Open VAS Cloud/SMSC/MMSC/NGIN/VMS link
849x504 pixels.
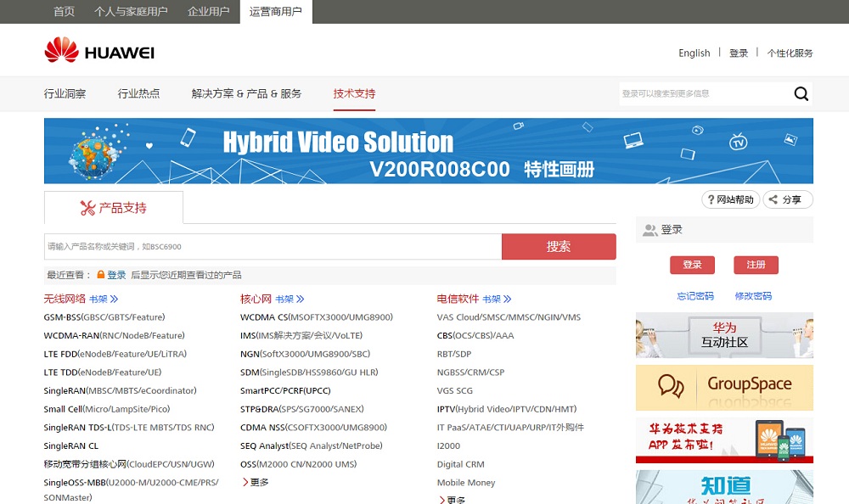[x=509, y=317]
